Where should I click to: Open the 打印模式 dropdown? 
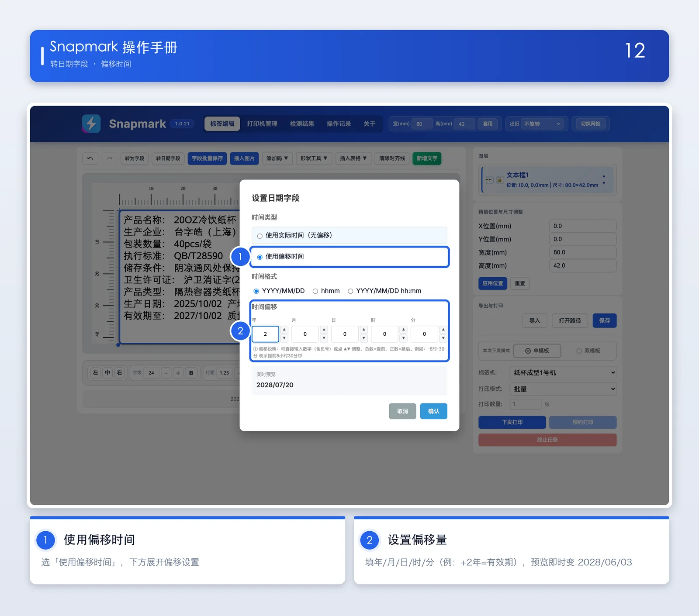point(563,389)
